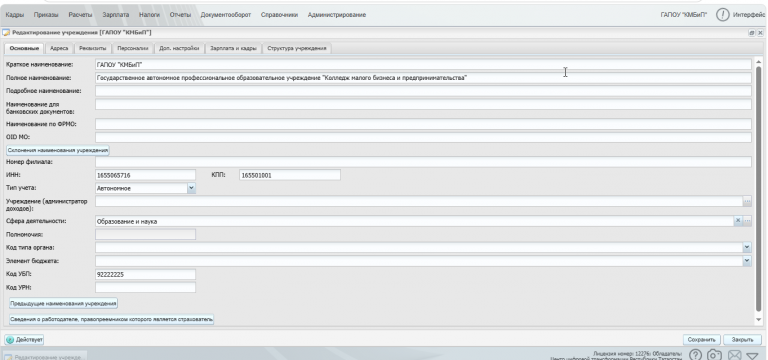Click the Действует status icon
Image resolution: width=768 pixels, height=360 pixels.
tap(10, 339)
